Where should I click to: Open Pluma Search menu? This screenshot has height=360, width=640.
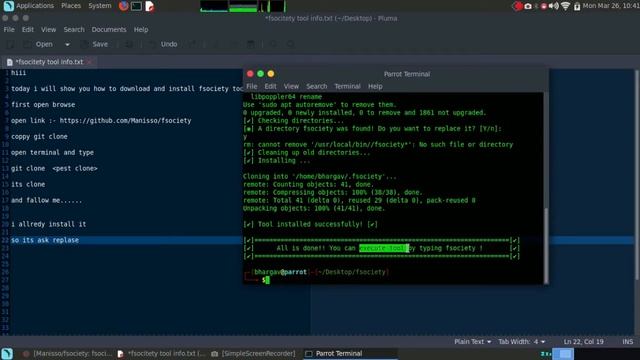[74, 29]
